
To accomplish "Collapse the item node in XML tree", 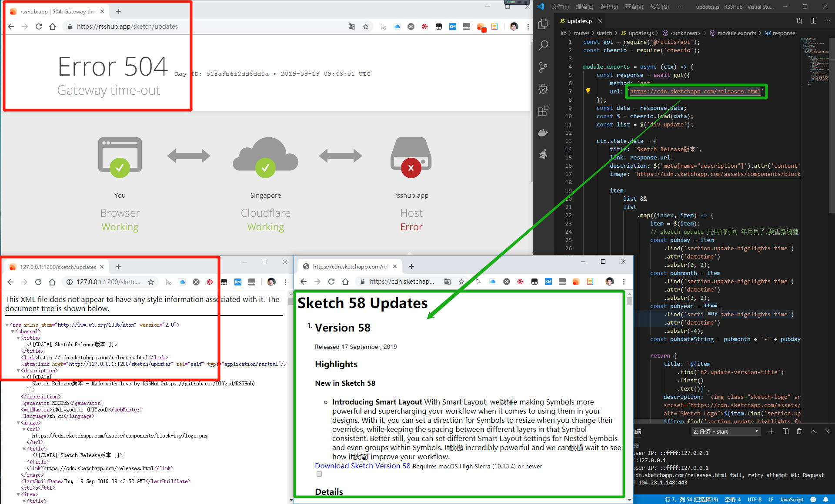I will tap(18, 494).
